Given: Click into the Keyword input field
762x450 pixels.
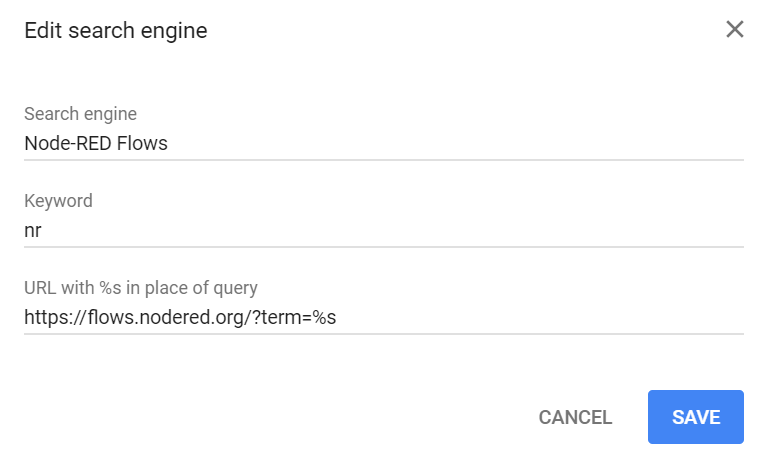Looking at the screenshot, I should coord(384,230).
